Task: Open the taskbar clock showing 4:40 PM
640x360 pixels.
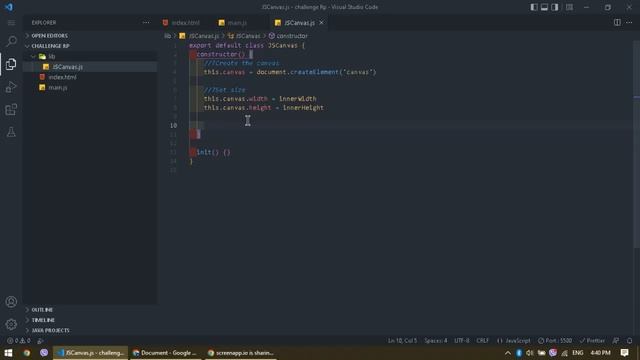Action: (x=600, y=353)
